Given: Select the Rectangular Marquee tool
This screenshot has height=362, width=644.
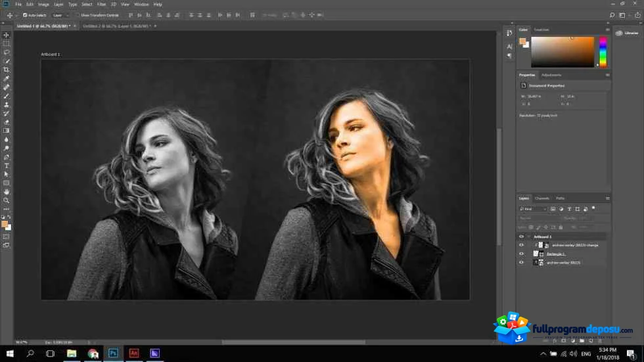Looking at the screenshot, I should pyautogui.click(x=6, y=44).
